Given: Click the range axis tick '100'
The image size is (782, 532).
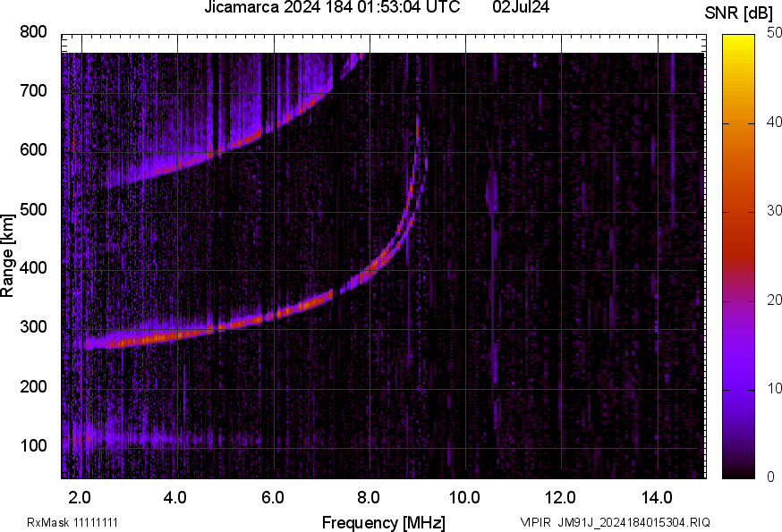Looking at the screenshot, I should [x=33, y=445].
